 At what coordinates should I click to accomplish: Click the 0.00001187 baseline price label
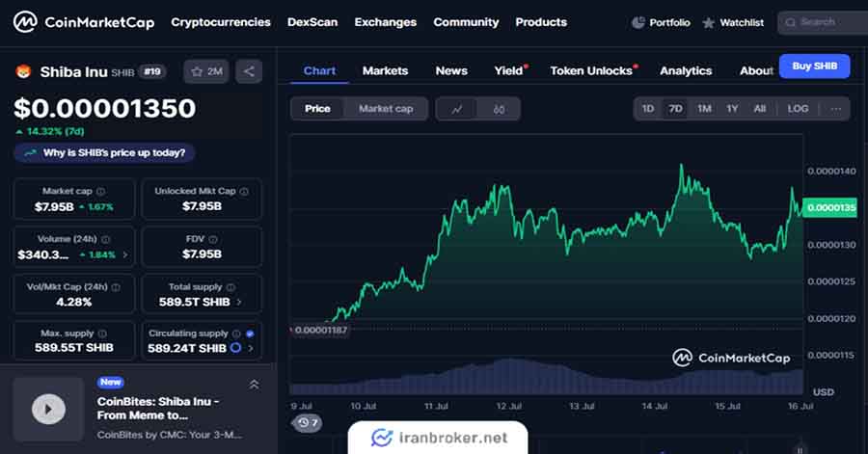320,331
